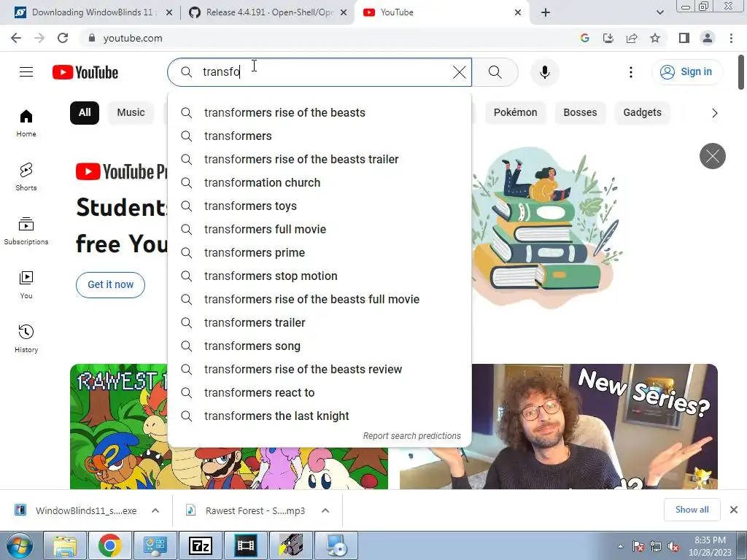The width and height of the screenshot is (747, 560).
Task: Go to Home in sidebar
Action: point(26,123)
